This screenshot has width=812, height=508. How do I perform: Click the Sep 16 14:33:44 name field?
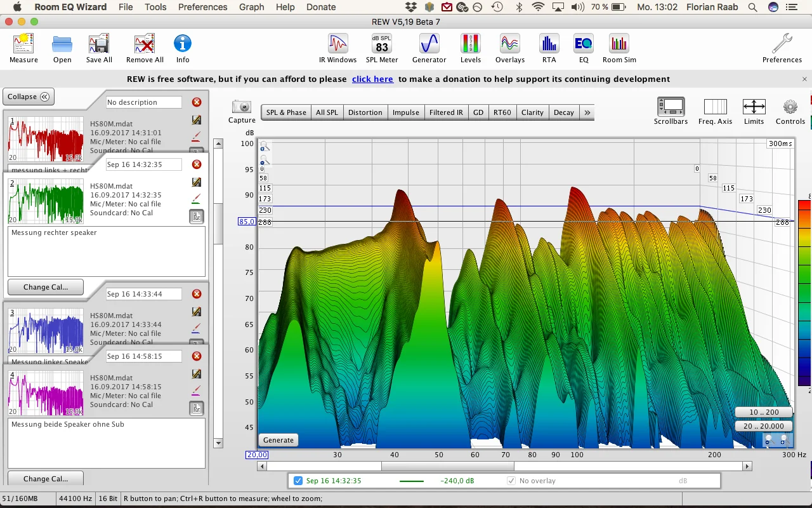(143, 294)
